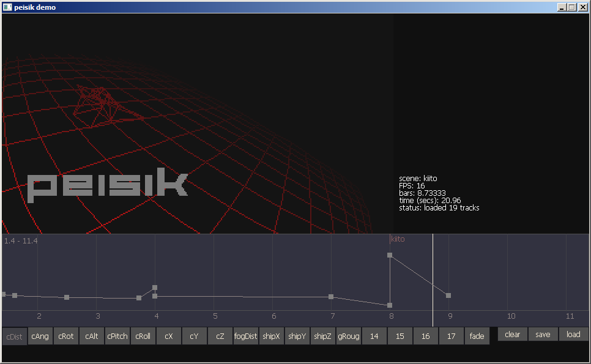Select the cY track button
This screenshot has height=364, width=591.
click(194, 336)
